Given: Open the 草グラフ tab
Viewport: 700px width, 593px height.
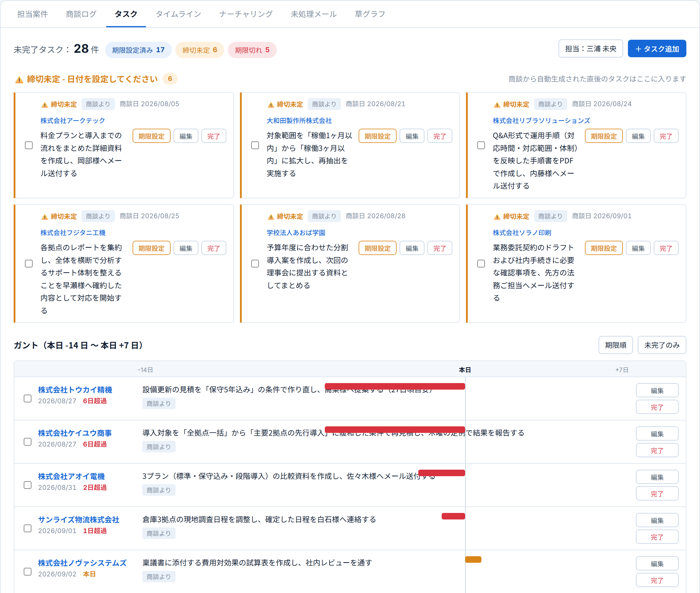Looking at the screenshot, I should click(x=370, y=14).
